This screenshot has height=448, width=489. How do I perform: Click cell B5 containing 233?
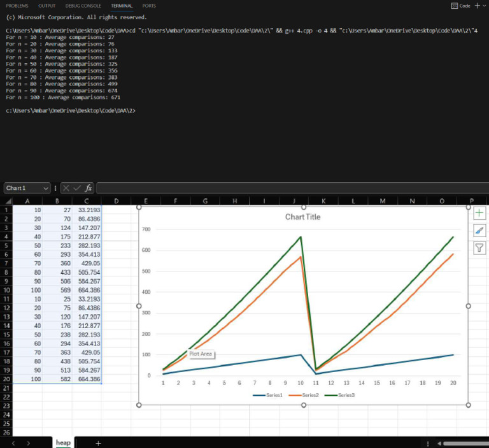[57, 246]
